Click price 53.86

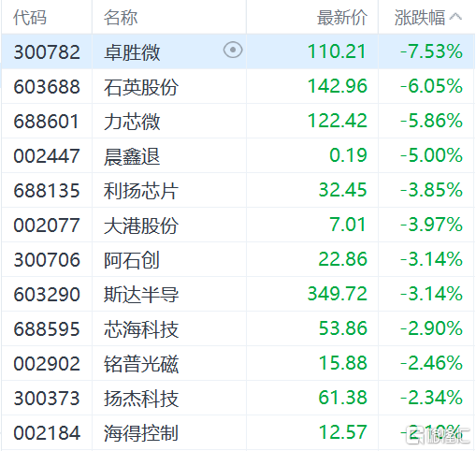click(342, 328)
